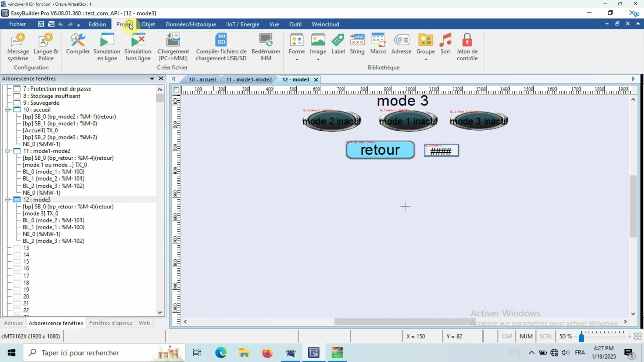Open Task View on taskbar
644x362 pixels.
point(197,353)
